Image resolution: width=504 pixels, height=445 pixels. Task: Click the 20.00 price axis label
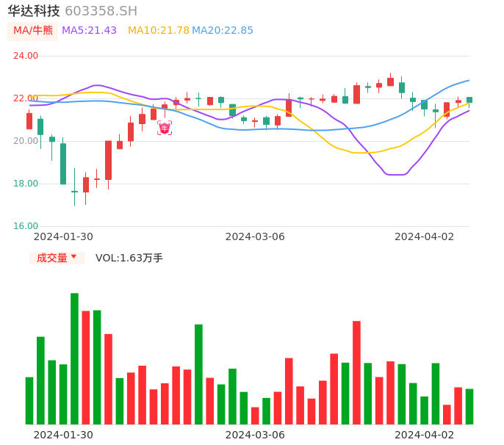pyautogui.click(x=26, y=141)
